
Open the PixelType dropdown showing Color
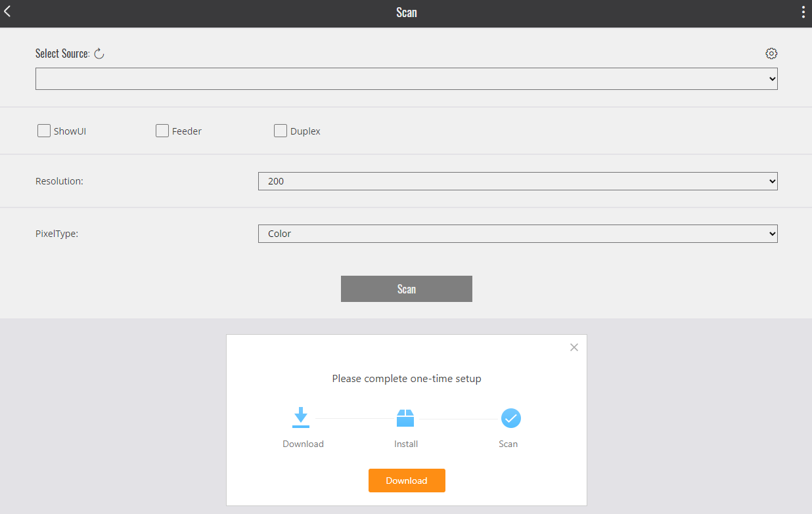pos(518,234)
